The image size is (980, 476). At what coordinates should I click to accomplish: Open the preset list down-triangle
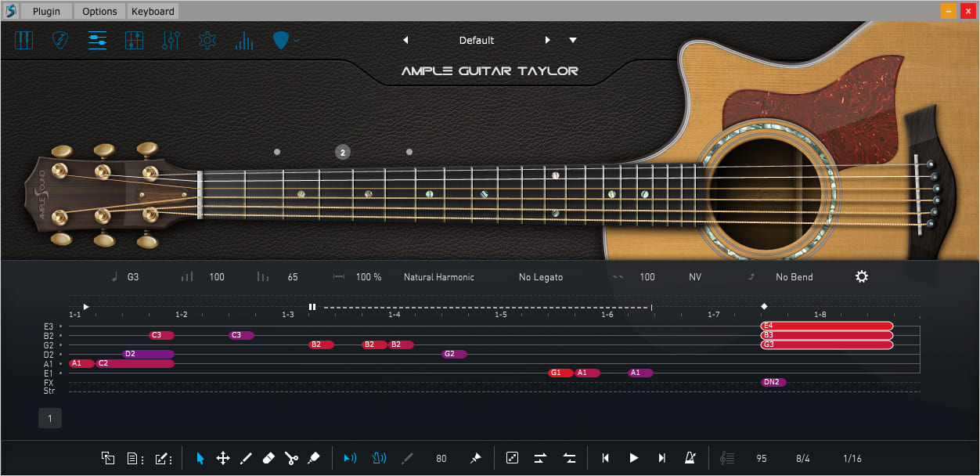(573, 40)
